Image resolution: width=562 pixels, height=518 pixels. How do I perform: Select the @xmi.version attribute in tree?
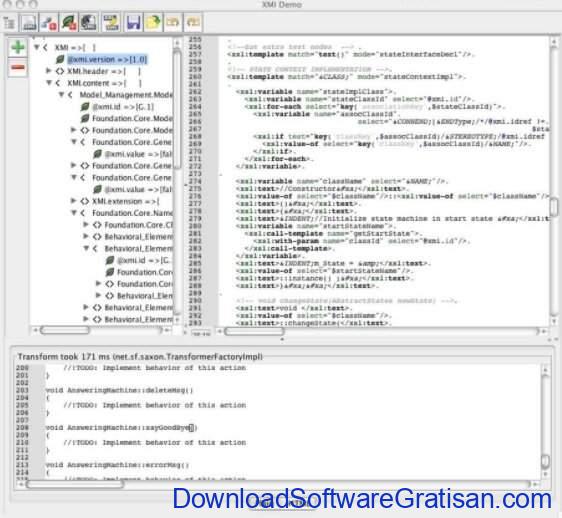point(107,59)
